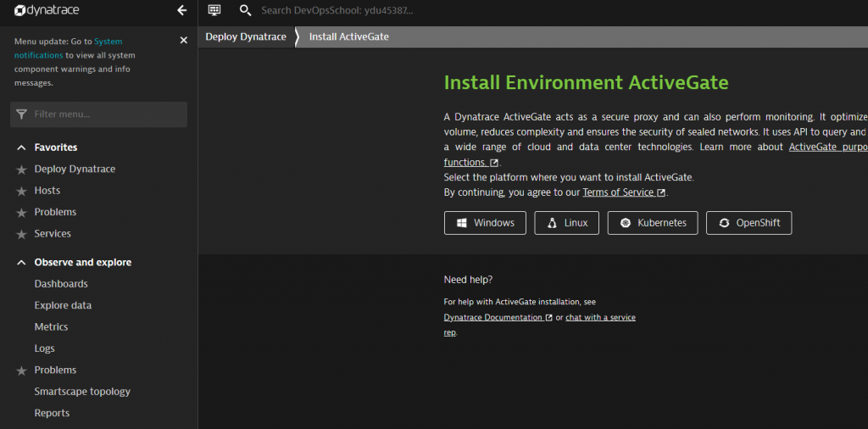Go to Deploy Dynatrace breadcrumb
The height and width of the screenshot is (429, 868).
click(245, 37)
